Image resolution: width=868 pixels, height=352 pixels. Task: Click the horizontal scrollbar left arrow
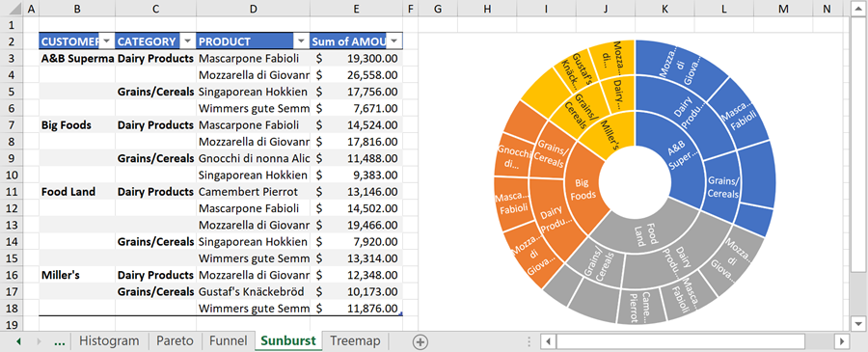point(548,341)
